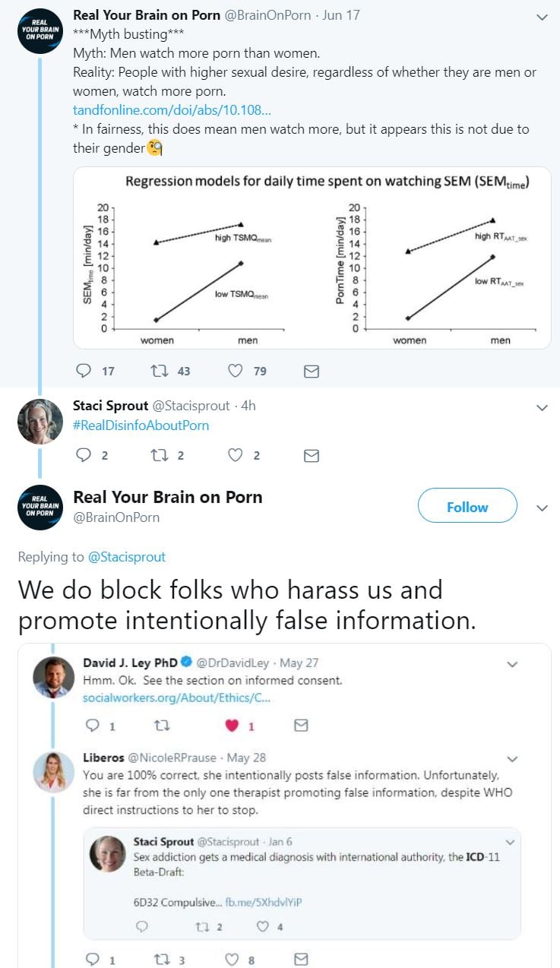View Staci Sprout's profile picture

pos(40,421)
